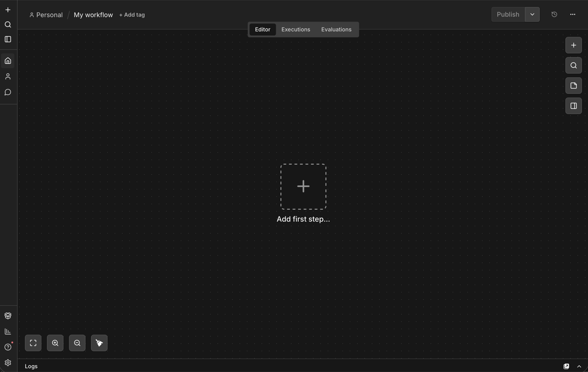Open the templates cube icon
The width and height of the screenshot is (588, 372).
8,316
